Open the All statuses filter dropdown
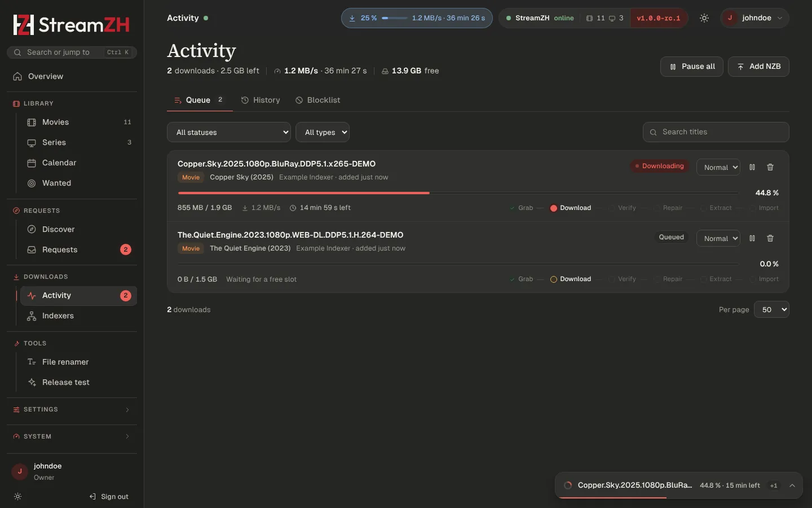The width and height of the screenshot is (812, 508). [x=229, y=132]
